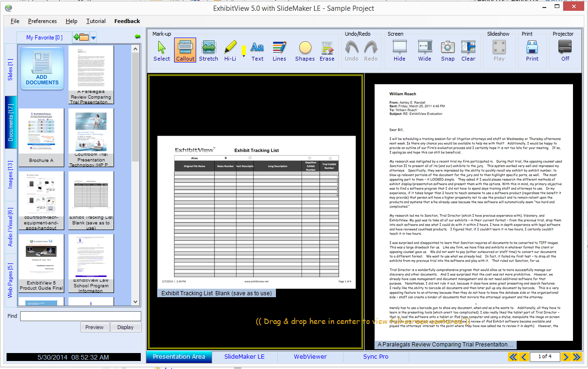Select the Courtroom Trial Presentation Technology thumbnail
The image size is (588, 369).
(x=92, y=138)
